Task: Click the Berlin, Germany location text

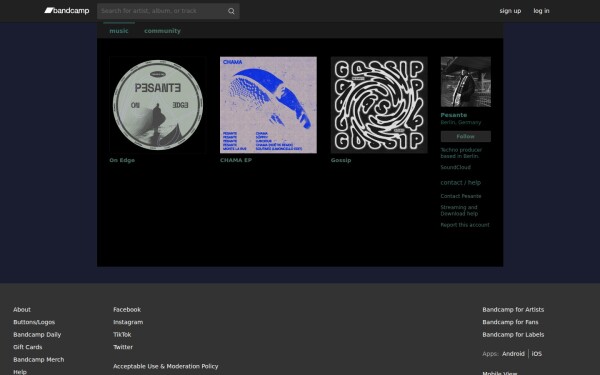Action: (461, 122)
